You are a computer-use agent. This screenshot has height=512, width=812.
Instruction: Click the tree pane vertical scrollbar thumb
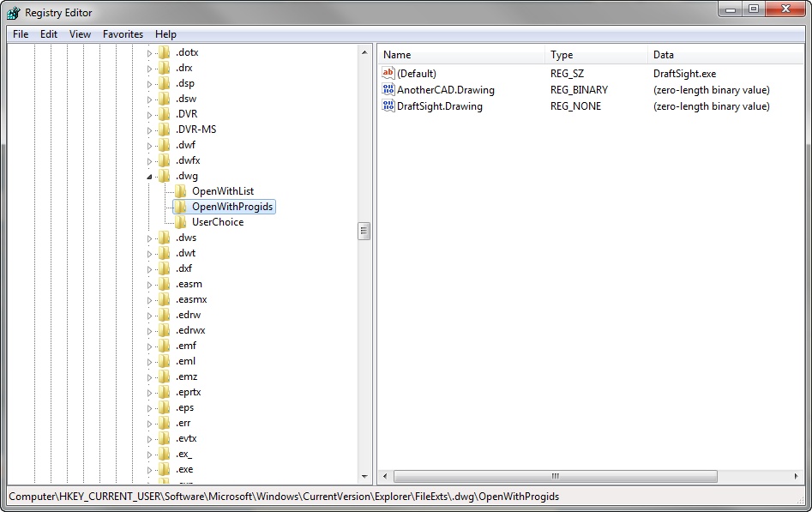point(364,231)
